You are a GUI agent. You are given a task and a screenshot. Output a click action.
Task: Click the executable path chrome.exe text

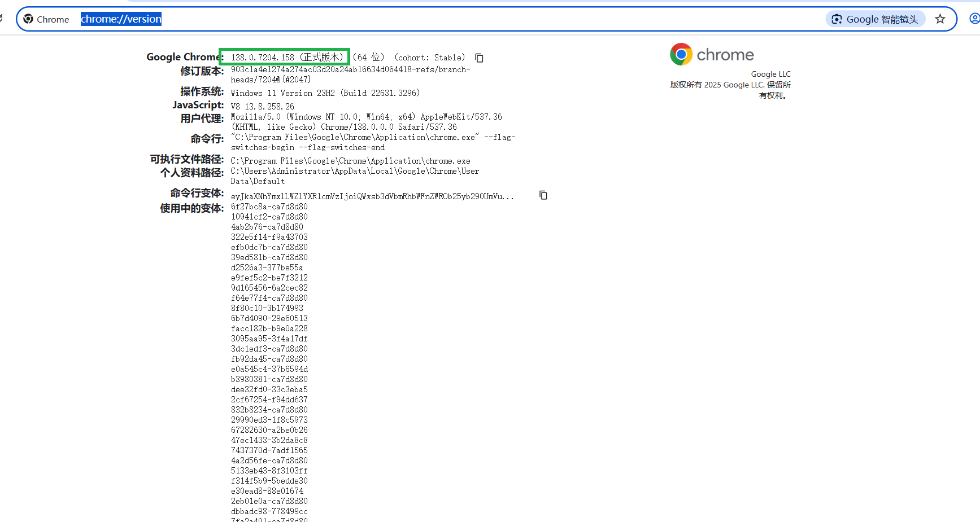(350, 161)
